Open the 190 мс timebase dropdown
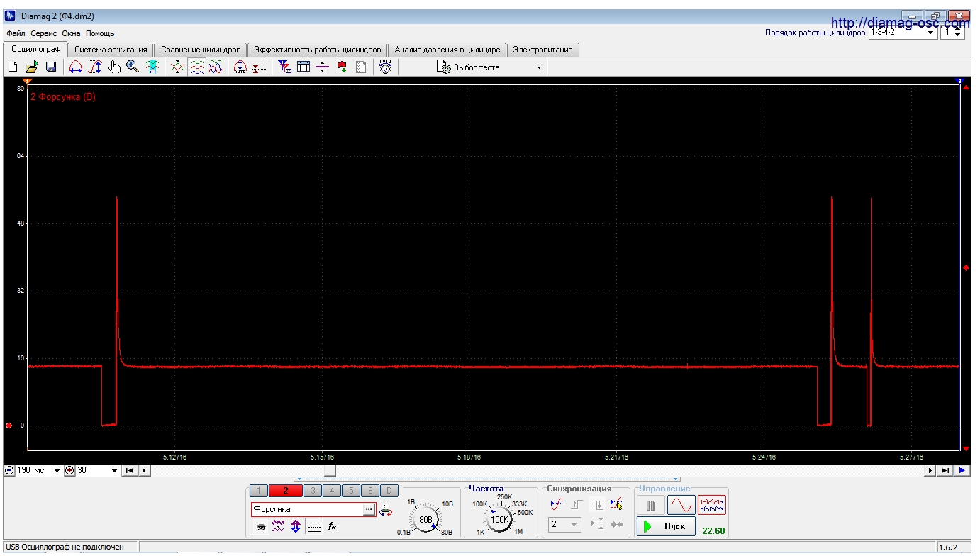 (39, 470)
